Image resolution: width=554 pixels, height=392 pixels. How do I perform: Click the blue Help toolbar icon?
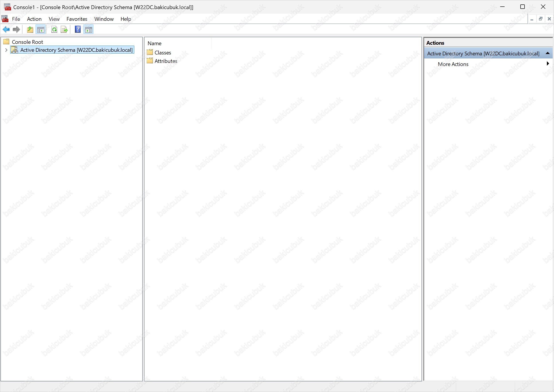(78, 30)
